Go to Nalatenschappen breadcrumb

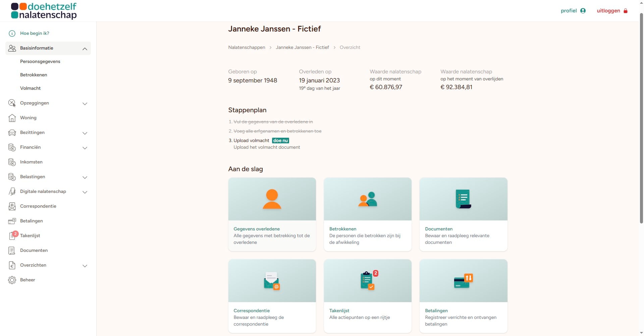247,48
